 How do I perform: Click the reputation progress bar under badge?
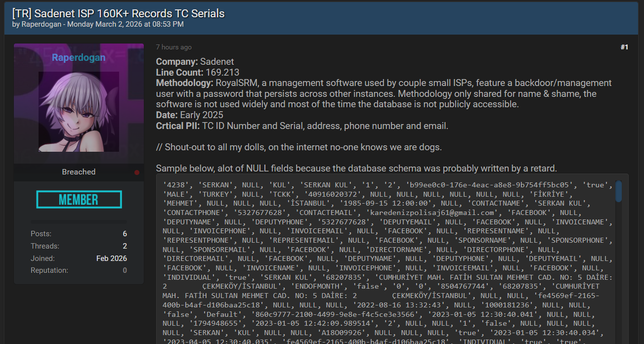coord(79,221)
